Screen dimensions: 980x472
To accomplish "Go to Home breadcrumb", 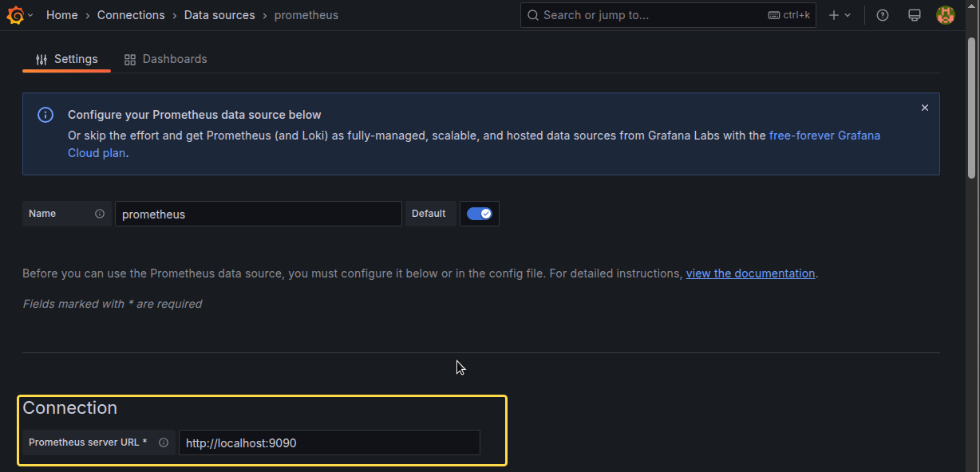I will coord(62,15).
